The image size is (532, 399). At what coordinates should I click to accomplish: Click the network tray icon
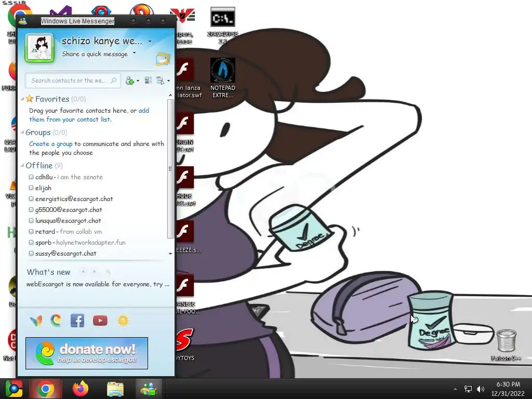point(468,389)
